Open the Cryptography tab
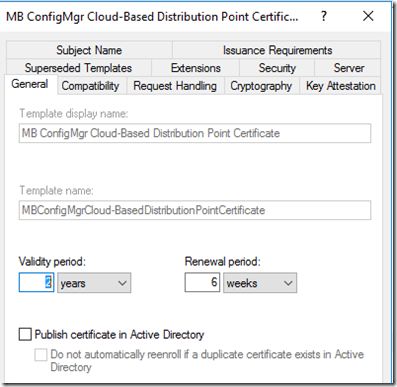 tap(261, 86)
